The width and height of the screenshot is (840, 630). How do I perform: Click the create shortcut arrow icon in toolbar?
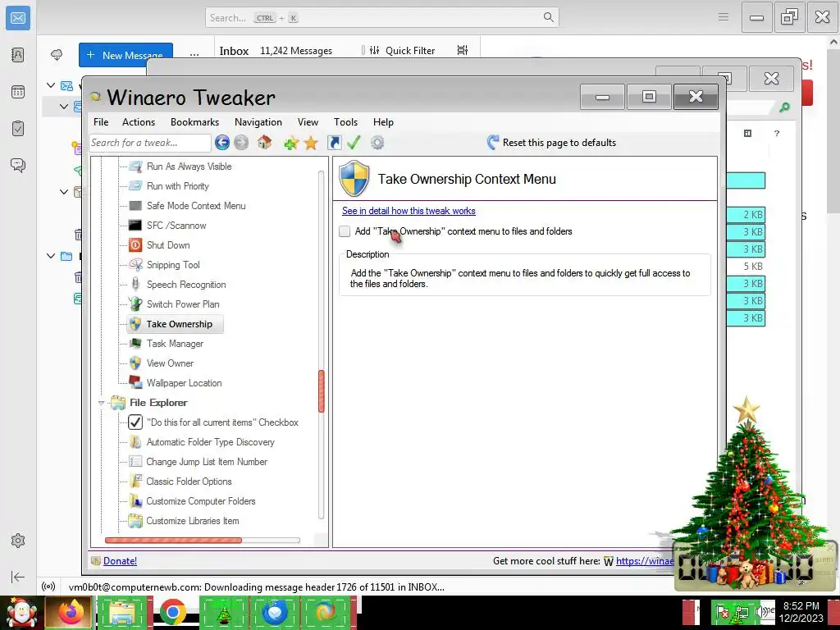pyautogui.click(x=335, y=143)
